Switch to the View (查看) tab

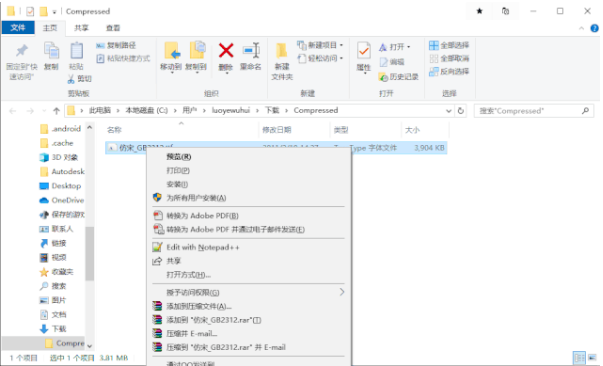(x=113, y=28)
